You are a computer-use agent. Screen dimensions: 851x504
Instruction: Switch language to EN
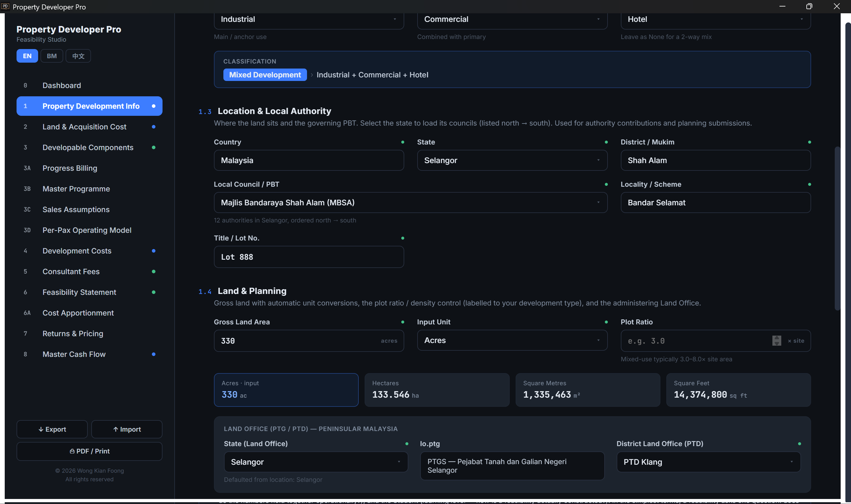(27, 56)
